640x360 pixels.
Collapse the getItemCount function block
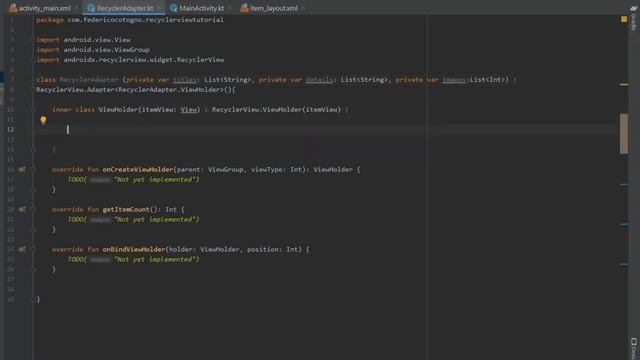[33, 209]
